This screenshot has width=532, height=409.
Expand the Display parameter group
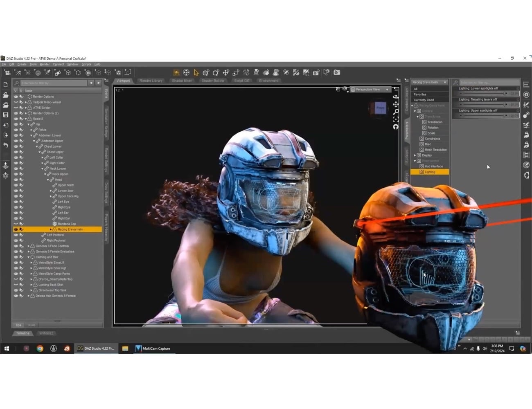click(x=415, y=155)
